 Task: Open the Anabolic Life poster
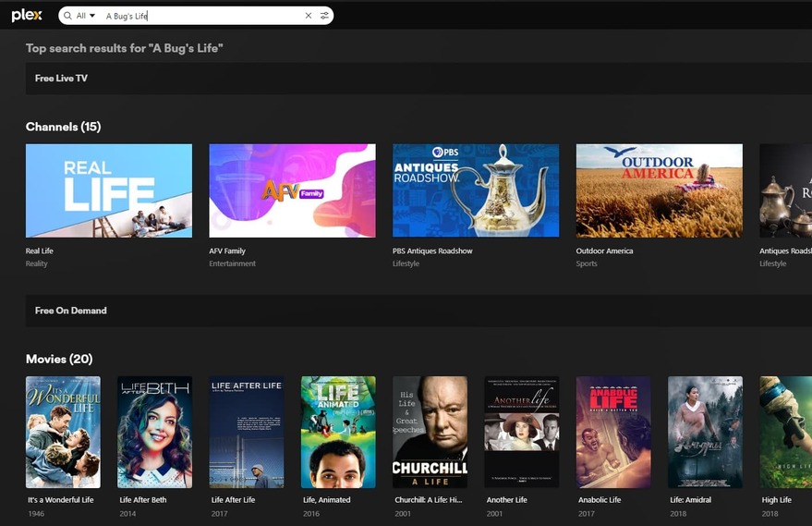[613, 432]
